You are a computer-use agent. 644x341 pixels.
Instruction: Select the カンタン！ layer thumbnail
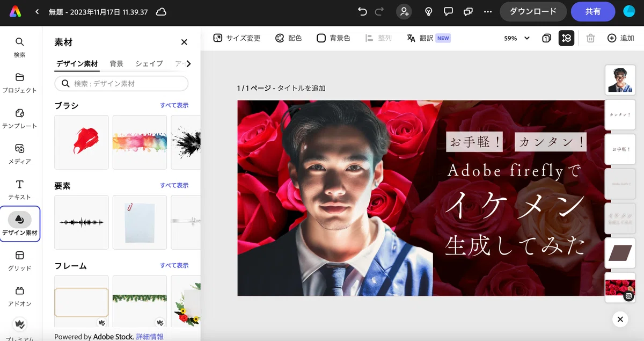point(620,114)
